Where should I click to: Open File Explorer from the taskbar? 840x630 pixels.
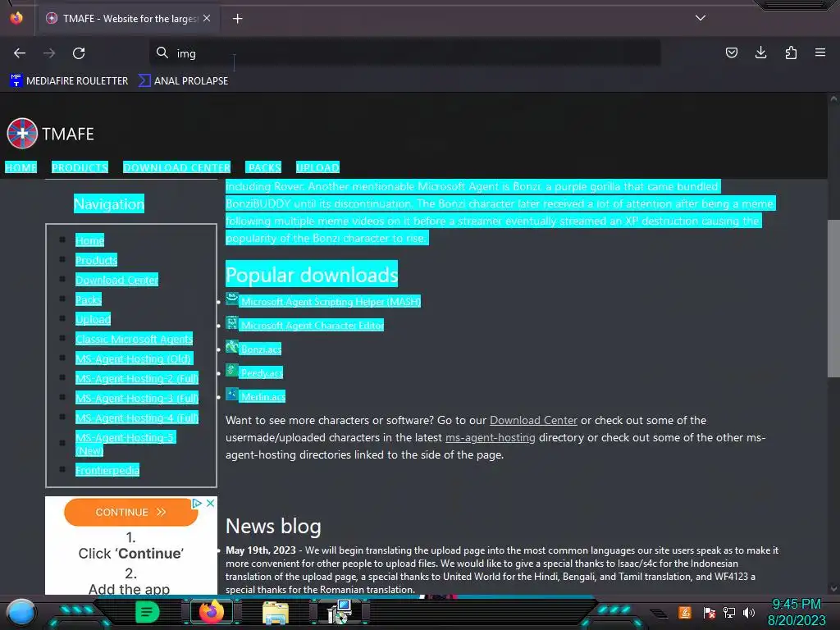point(276,612)
